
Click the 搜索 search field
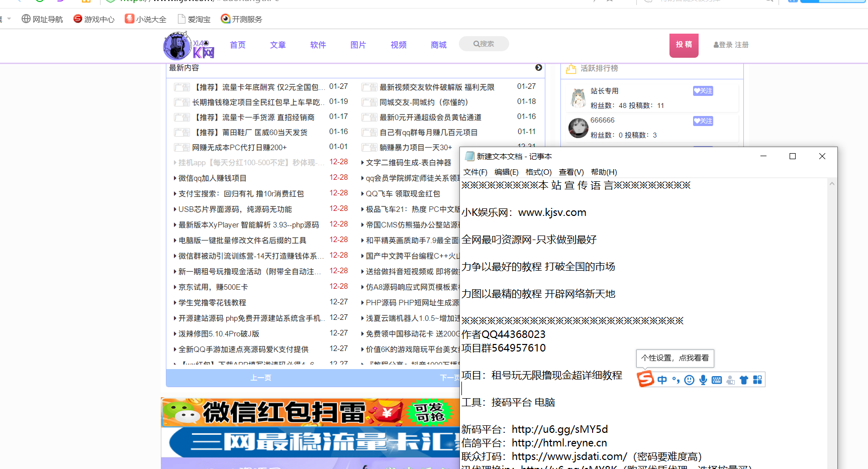[x=484, y=44]
